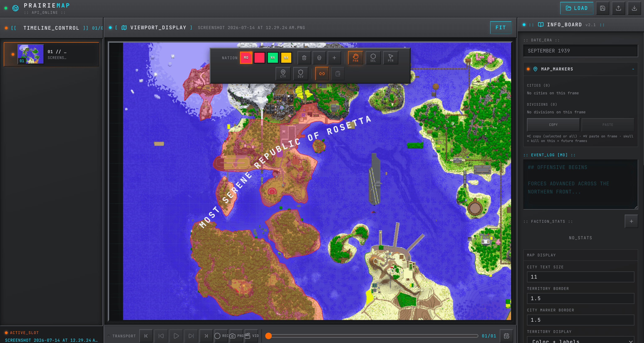Click the 'ACTIVE_SLOT' label
Image resolution: width=644 pixels, height=343 pixels.
(24, 333)
